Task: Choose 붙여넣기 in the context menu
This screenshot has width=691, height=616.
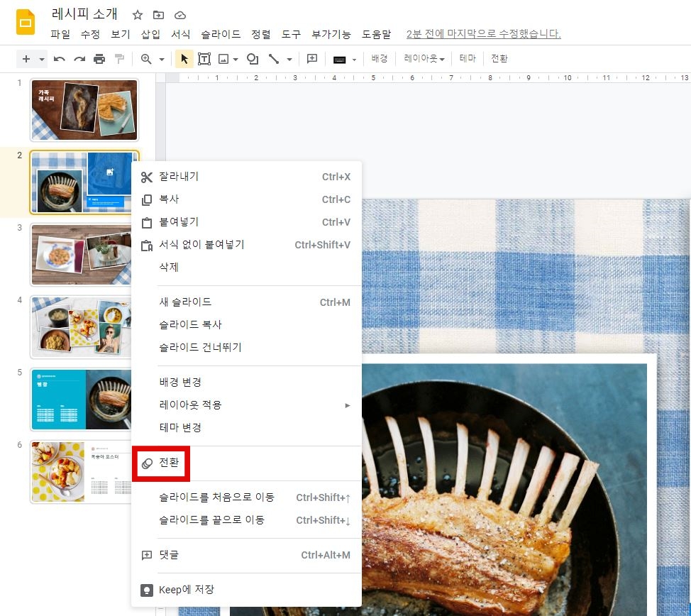Action: coord(246,222)
